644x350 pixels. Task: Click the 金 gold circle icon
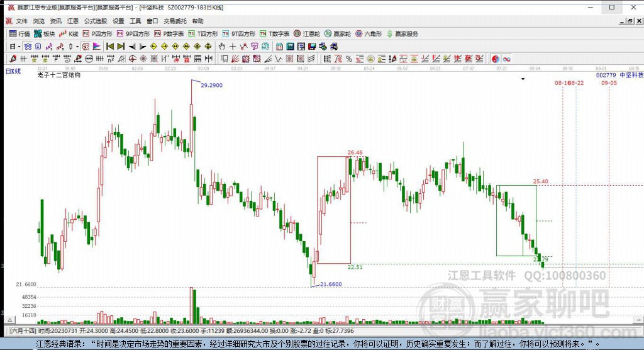coord(370,59)
